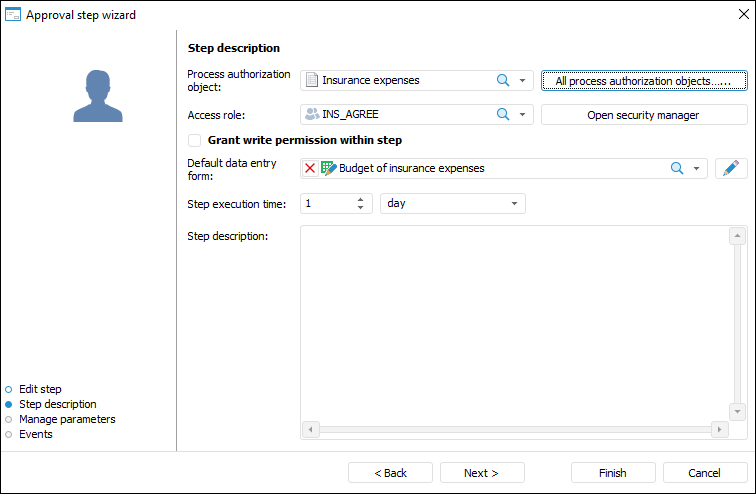This screenshot has width=756, height=494.
Task: Click inside the Step description text area
Action: [x=514, y=320]
